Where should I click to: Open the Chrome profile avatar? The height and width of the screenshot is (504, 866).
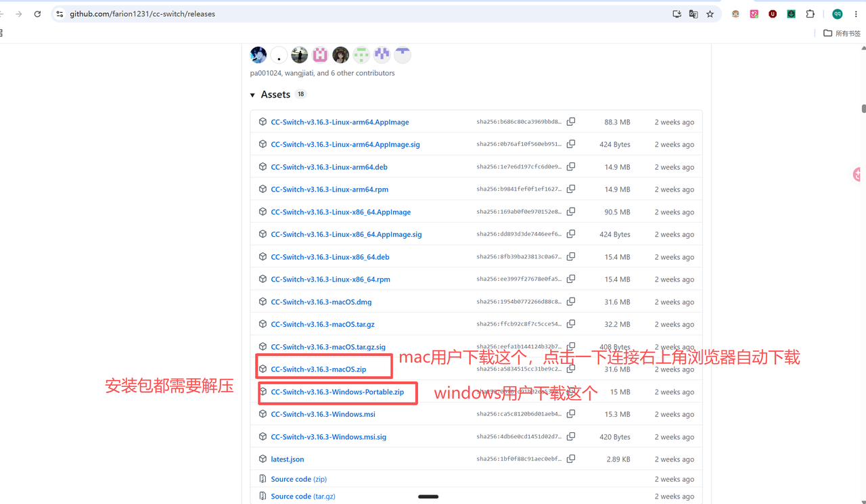[x=838, y=14]
